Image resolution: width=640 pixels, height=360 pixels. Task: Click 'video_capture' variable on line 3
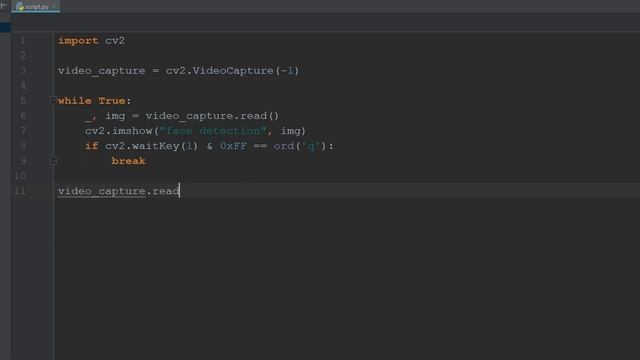tap(102, 71)
